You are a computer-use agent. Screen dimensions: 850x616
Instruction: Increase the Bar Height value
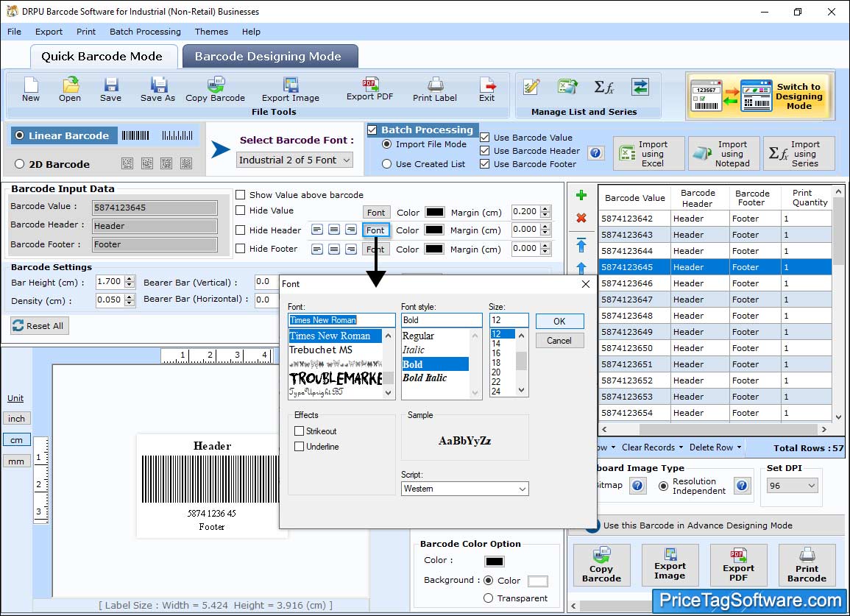[x=129, y=279]
